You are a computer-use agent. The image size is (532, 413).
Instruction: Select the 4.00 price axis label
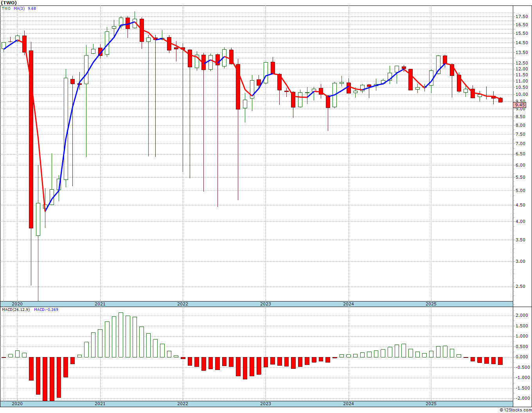point(521,221)
